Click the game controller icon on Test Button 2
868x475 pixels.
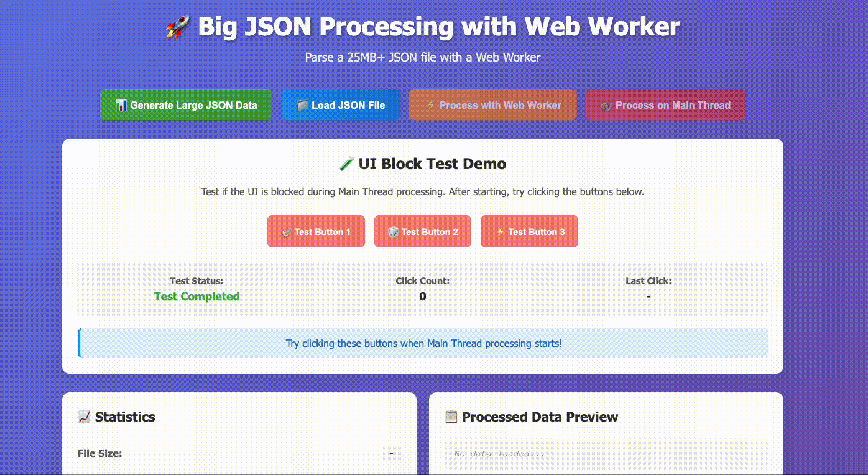pyautogui.click(x=393, y=231)
